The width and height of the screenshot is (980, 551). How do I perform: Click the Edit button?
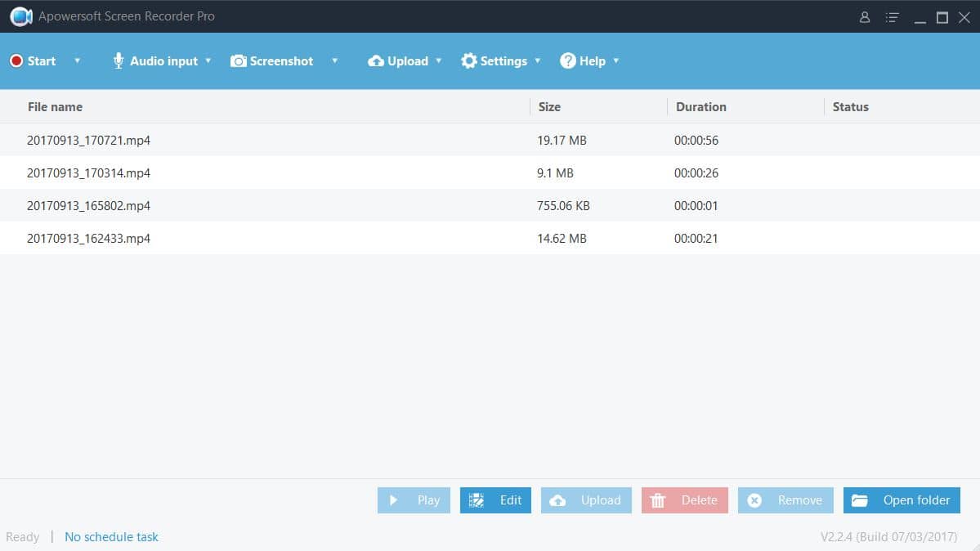point(495,500)
